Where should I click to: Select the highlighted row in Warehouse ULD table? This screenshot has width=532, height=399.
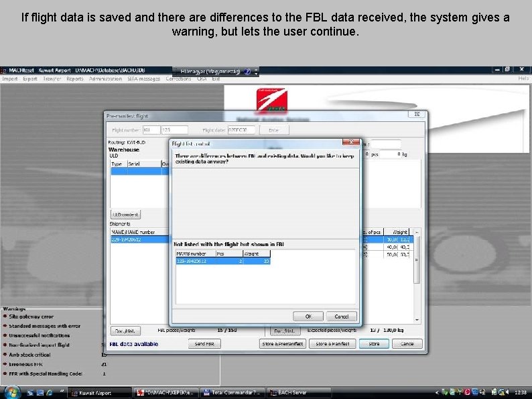139,171
